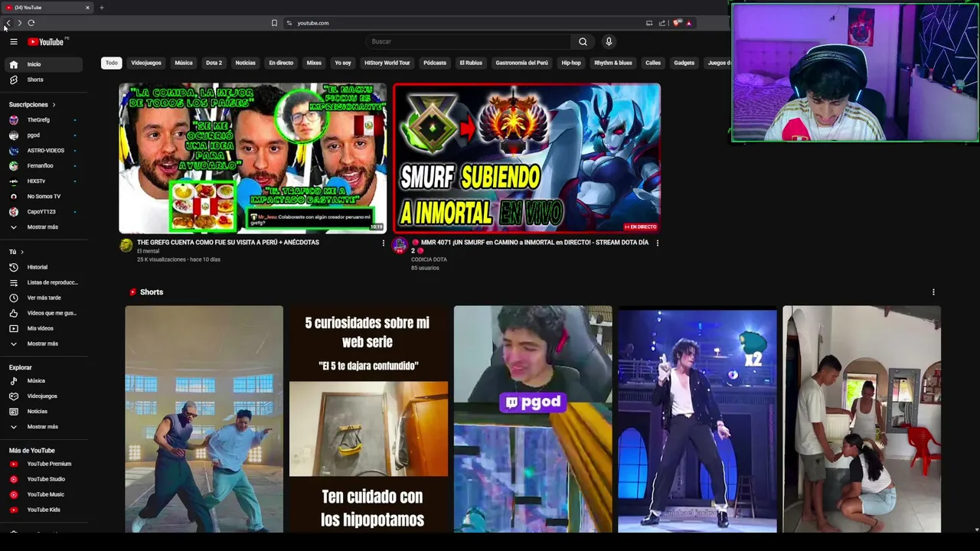This screenshot has height=551, width=980.
Task: Click the MMR 4071 stream title
Action: [530, 246]
